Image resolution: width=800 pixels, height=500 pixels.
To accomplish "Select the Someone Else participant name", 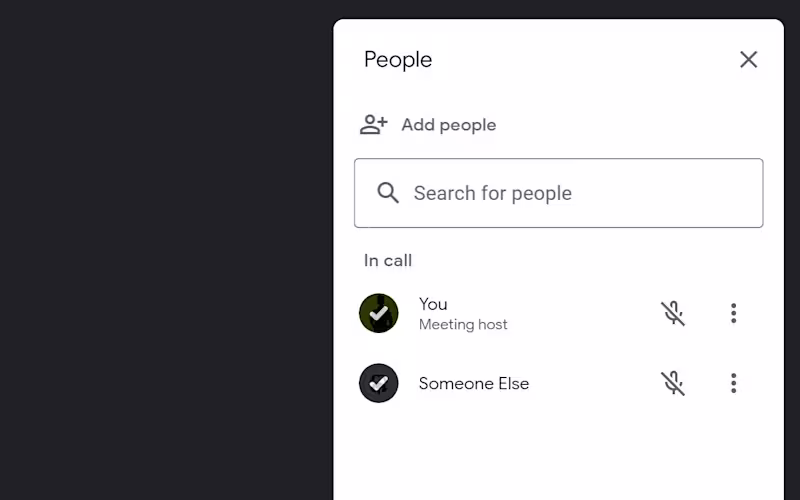I will click(474, 383).
